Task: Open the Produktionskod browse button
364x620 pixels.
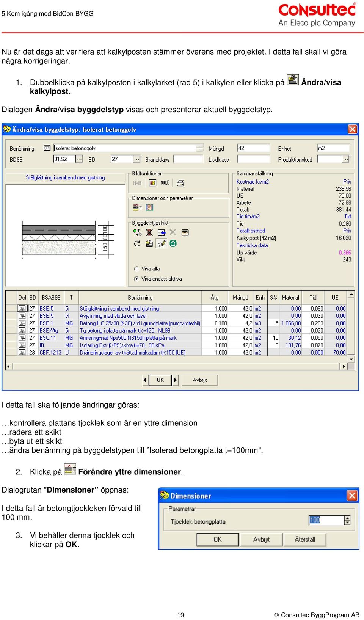Action: click(x=345, y=159)
